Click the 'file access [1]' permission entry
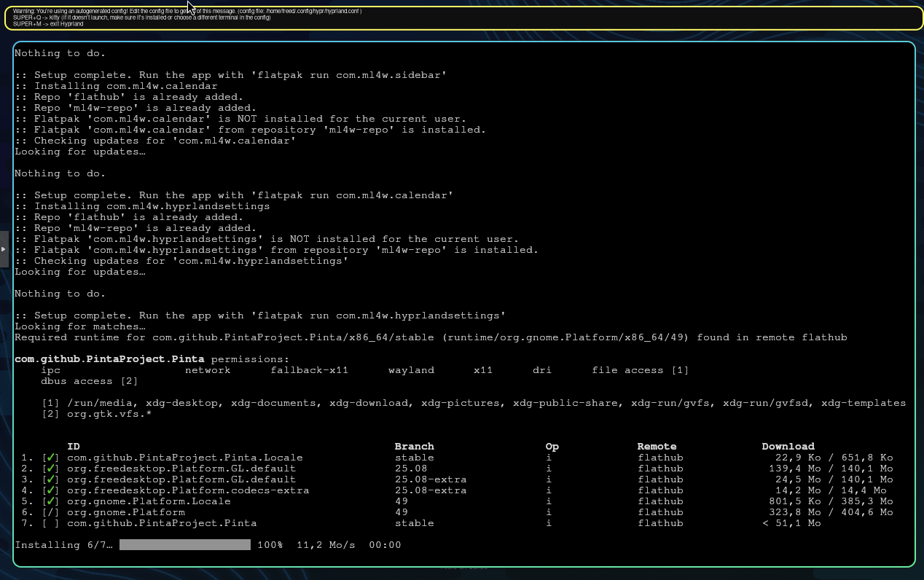 (640, 370)
